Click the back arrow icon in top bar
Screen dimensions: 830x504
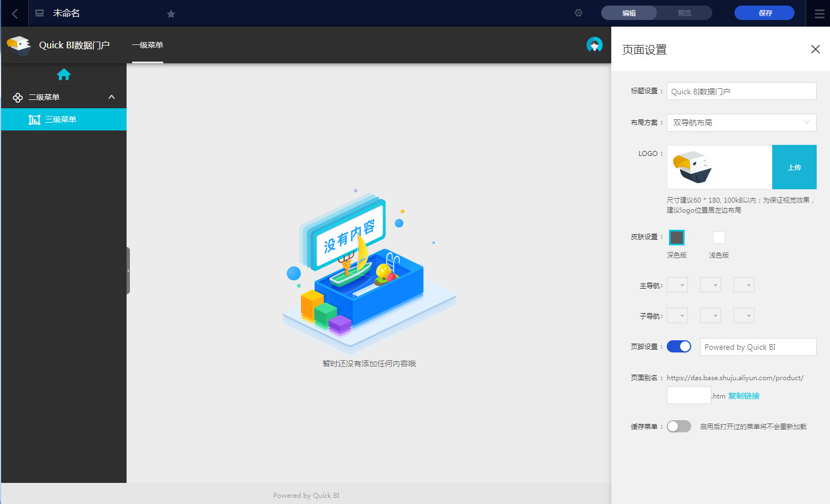point(15,13)
